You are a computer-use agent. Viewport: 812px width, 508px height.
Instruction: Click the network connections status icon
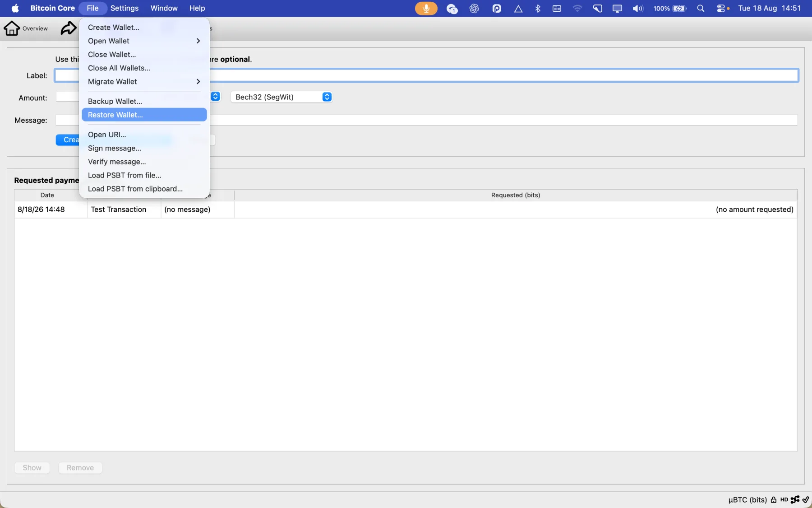[x=795, y=499]
